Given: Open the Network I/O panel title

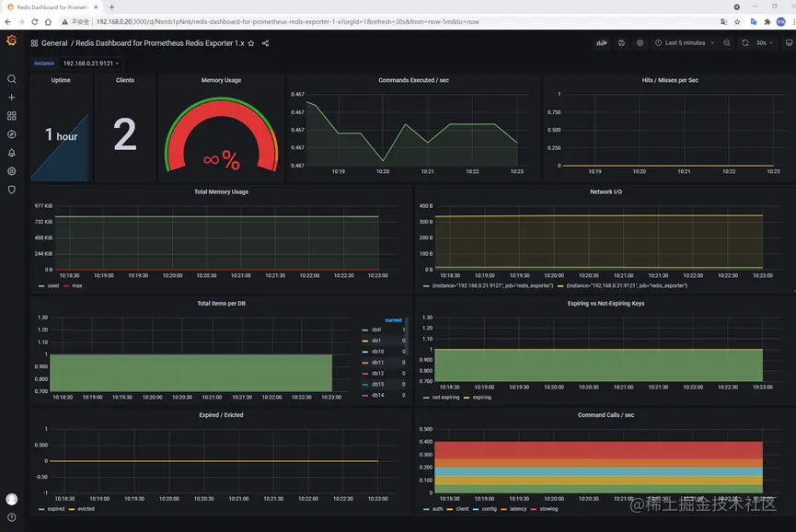Looking at the screenshot, I should tap(606, 191).
